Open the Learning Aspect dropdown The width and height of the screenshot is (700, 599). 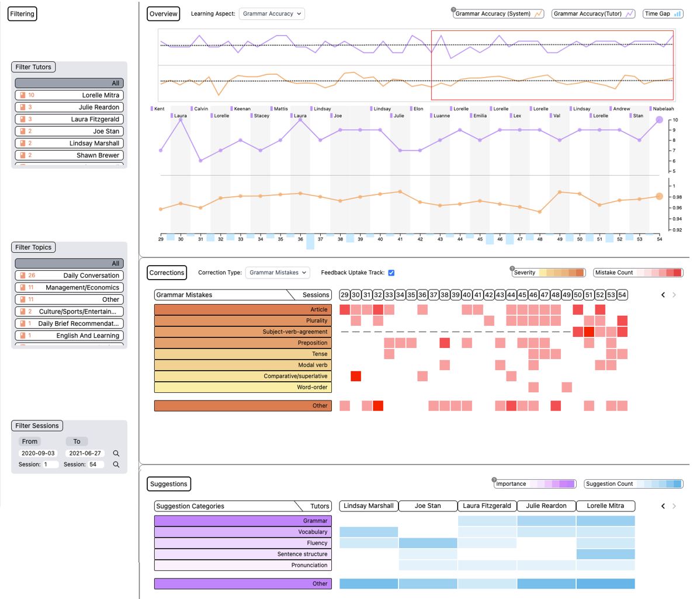pos(272,14)
